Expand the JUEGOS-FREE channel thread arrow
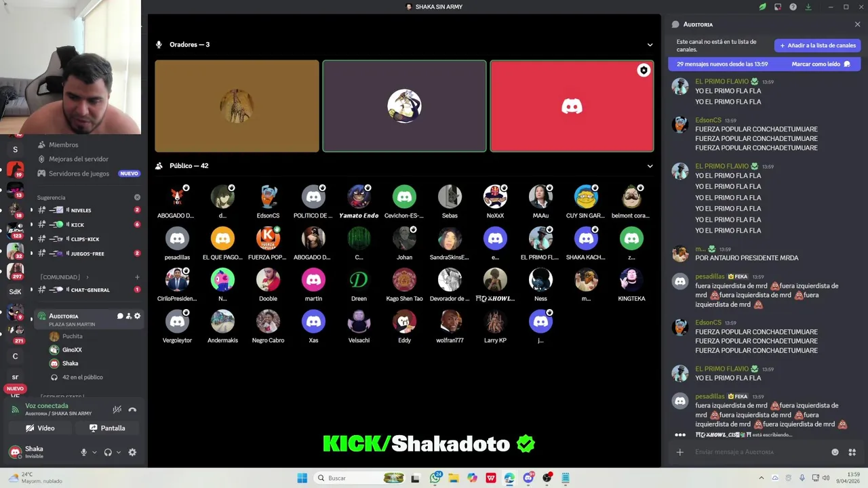The image size is (868, 488). (x=31, y=253)
